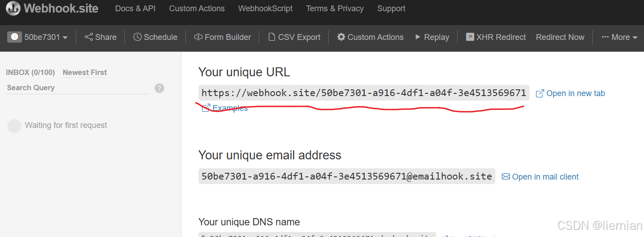
Task: Expand the 50be7301 URL dropdown
Action: (38, 37)
